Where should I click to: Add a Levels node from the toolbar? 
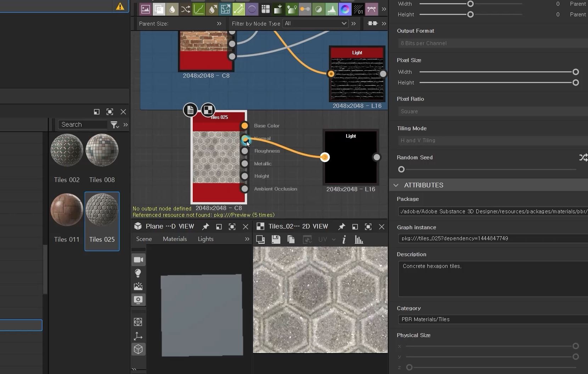(331, 9)
